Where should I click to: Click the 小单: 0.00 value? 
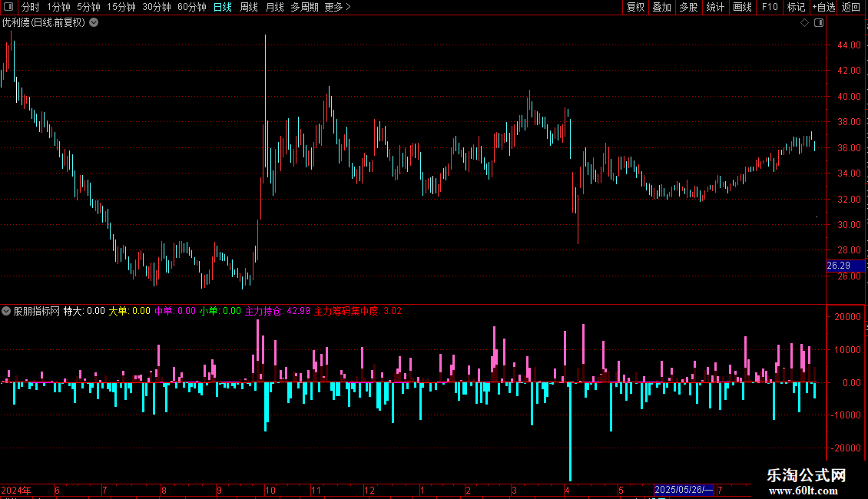click(220, 311)
